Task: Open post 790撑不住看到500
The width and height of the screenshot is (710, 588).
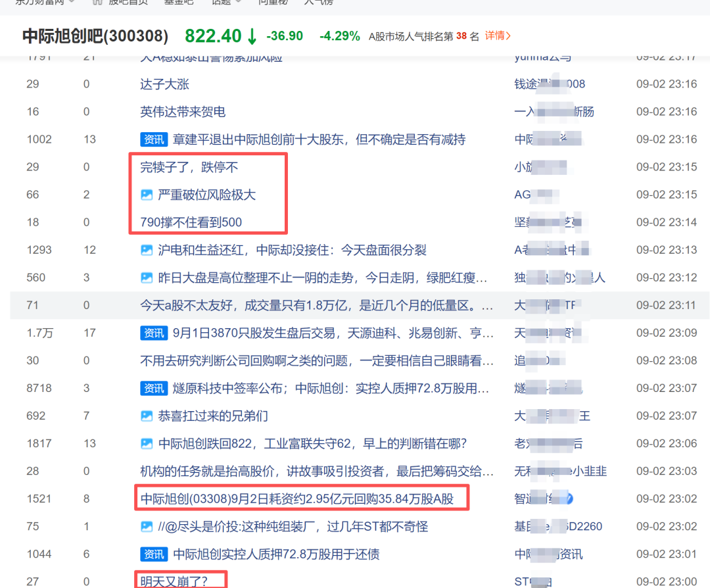Action: pos(191,222)
